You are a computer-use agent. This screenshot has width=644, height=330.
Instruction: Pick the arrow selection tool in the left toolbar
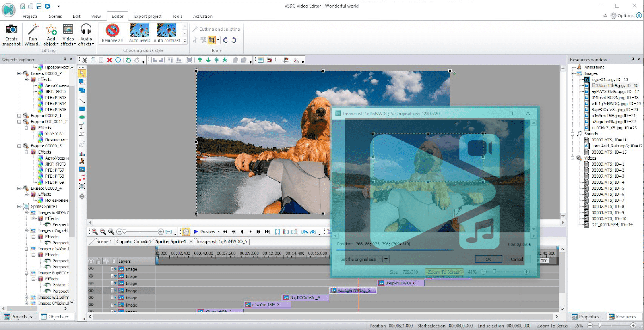tap(82, 73)
